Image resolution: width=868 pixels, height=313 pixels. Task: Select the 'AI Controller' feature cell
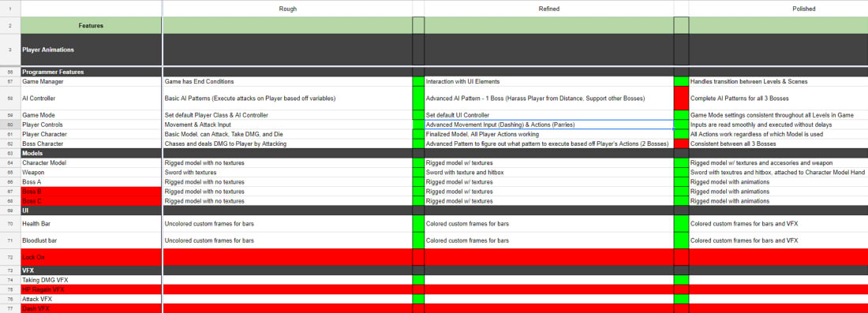[x=92, y=98]
